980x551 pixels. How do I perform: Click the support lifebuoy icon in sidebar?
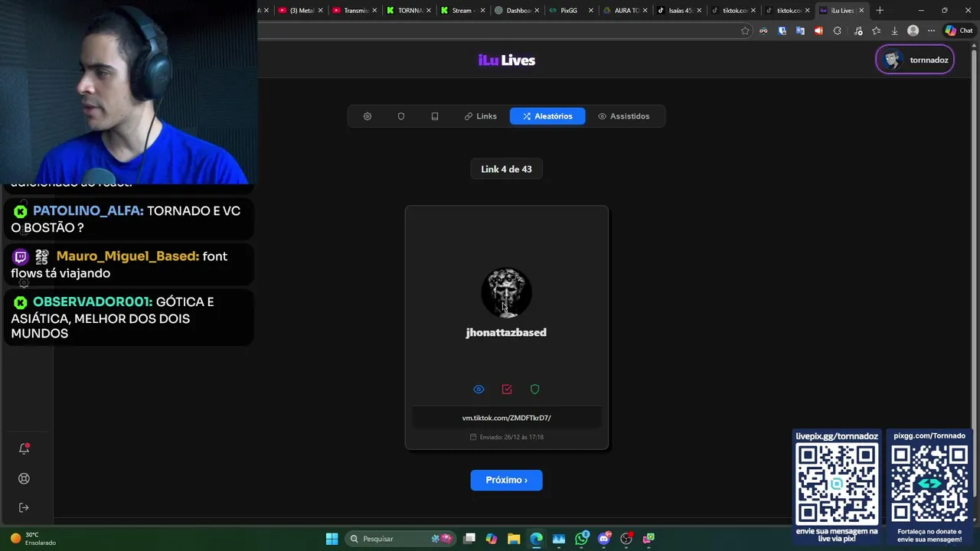(24, 478)
